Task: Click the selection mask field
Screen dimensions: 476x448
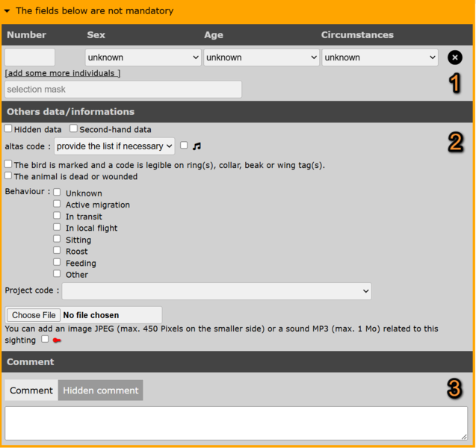Action: pyautogui.click(x=123, y=90)
